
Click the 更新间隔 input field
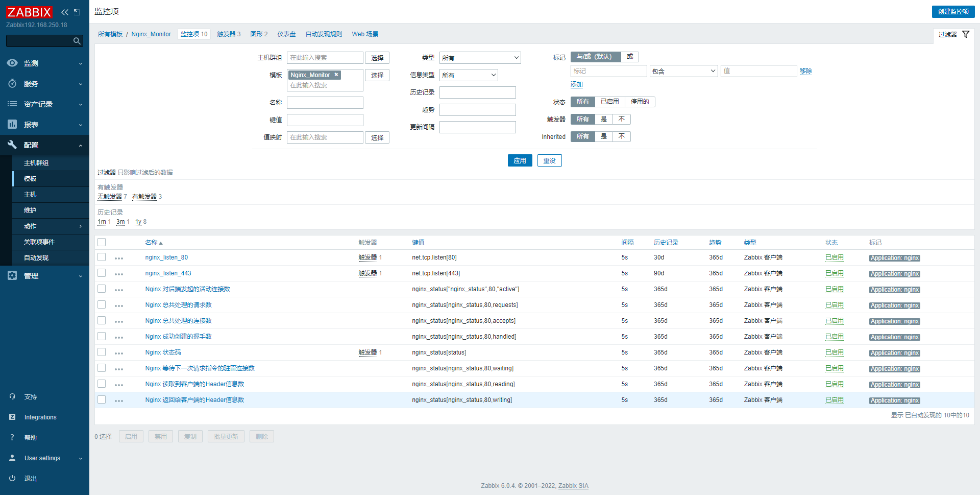point(477,127)
